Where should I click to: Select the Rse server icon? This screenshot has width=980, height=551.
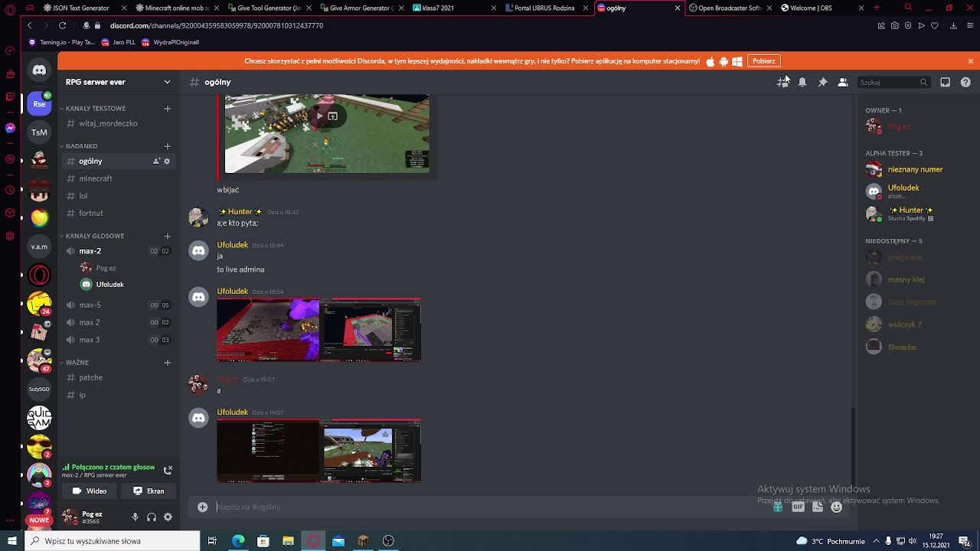coord(39,103)
